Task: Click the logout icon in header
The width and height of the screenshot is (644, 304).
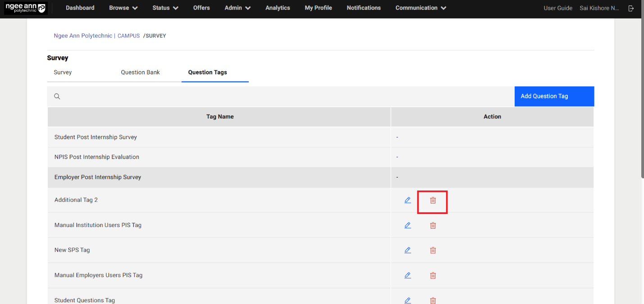Action: point(631,8)
